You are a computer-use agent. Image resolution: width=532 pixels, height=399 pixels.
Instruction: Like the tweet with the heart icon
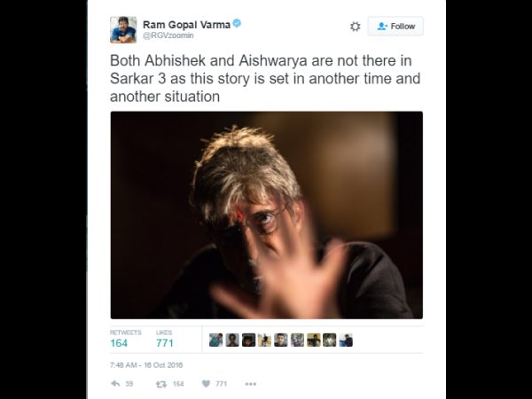pos(206,384)
